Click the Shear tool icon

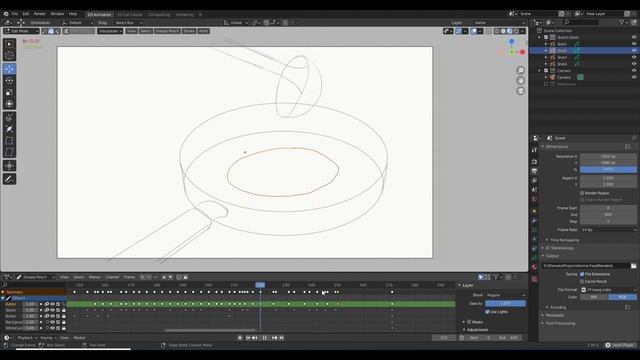click(x=9, y=152)
